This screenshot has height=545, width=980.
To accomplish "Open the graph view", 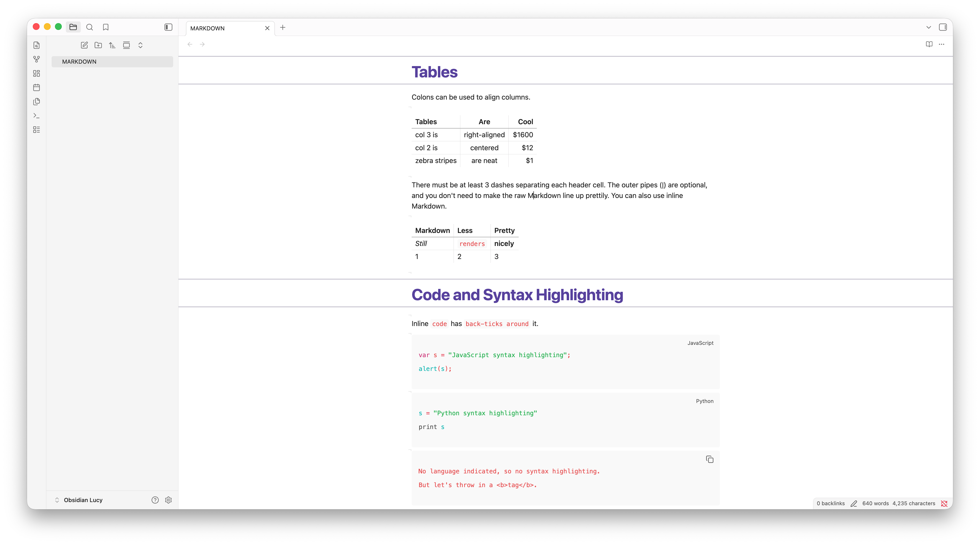I will 36,59.
